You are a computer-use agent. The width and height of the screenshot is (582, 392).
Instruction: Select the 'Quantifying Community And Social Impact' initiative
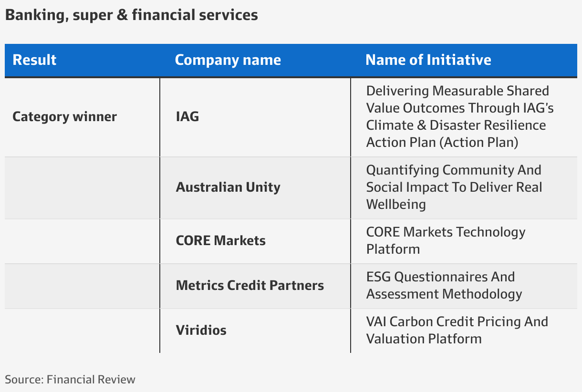(x=454, y=187)
